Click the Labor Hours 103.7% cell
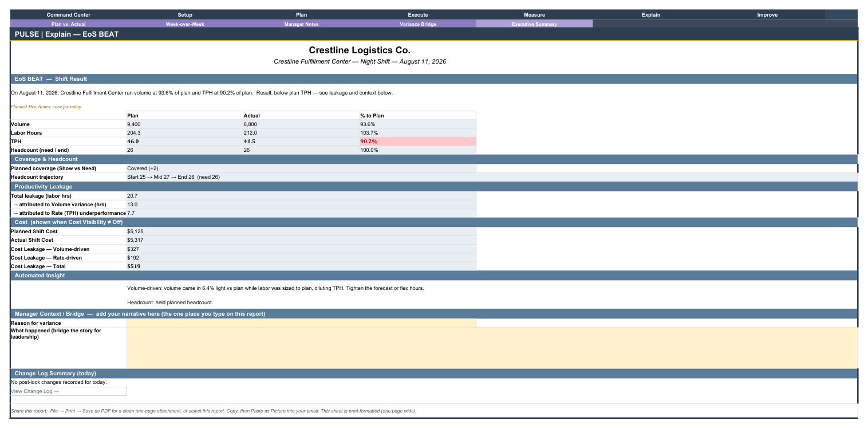The height and width of the screenshot is (428, 868). 418,133
